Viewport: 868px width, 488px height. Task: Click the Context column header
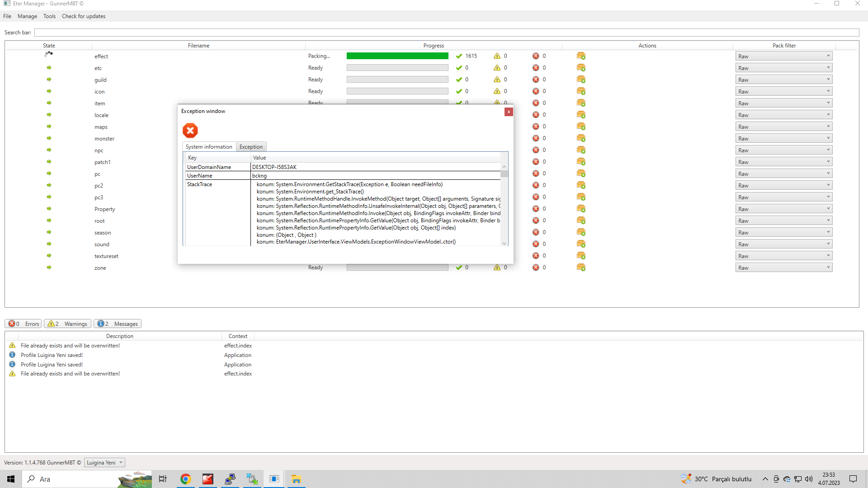[x=238, y=336]
